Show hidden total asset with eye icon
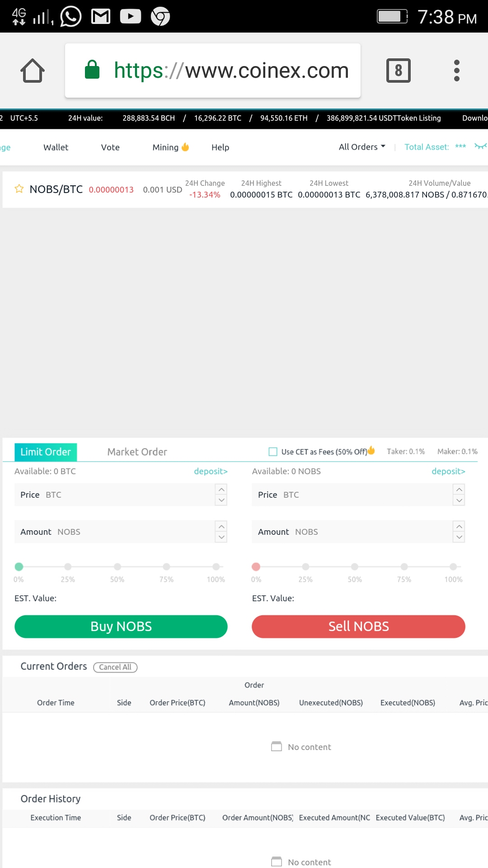Screen dimensions: 488x868 (x=480, y=146)
